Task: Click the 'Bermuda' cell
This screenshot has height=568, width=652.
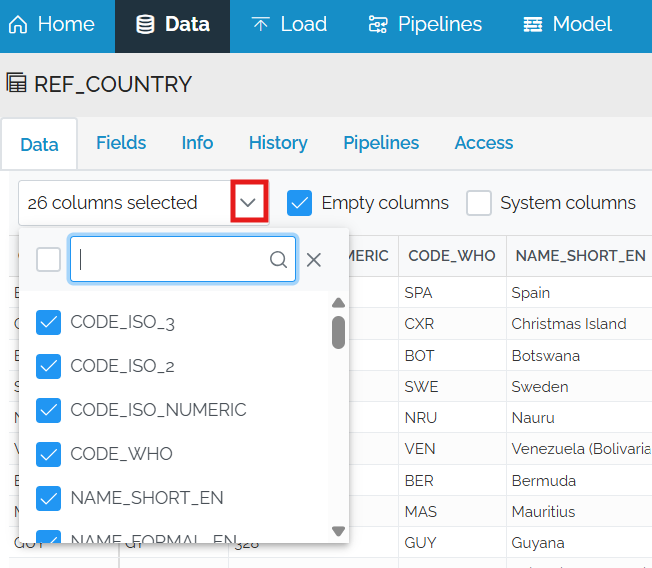Action: pyautogui.click(x=579, y=481)
